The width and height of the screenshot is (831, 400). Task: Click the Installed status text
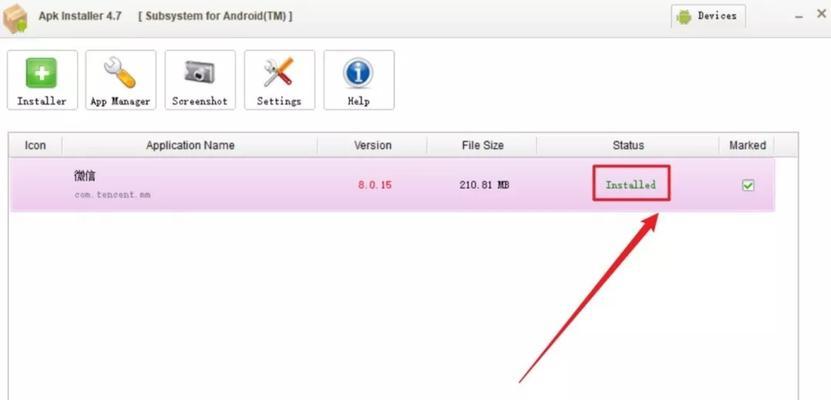pyautogui.click(x=631, y=185)
